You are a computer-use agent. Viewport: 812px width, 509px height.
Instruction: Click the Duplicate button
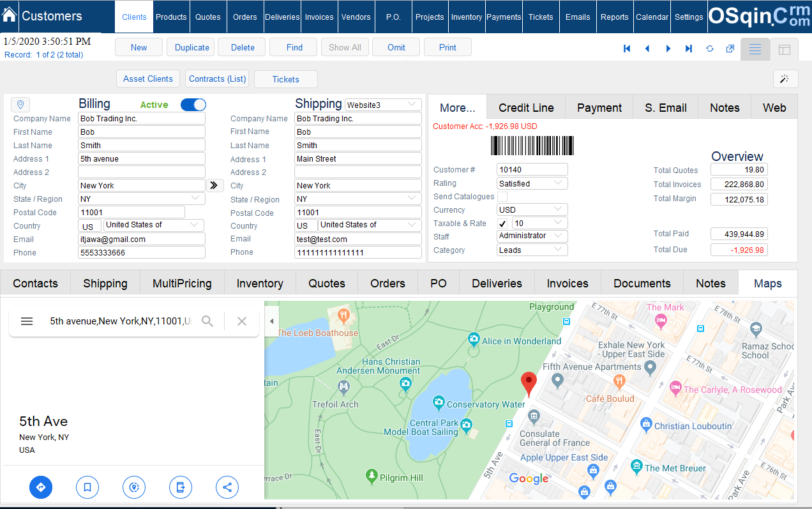coord(192,47)
